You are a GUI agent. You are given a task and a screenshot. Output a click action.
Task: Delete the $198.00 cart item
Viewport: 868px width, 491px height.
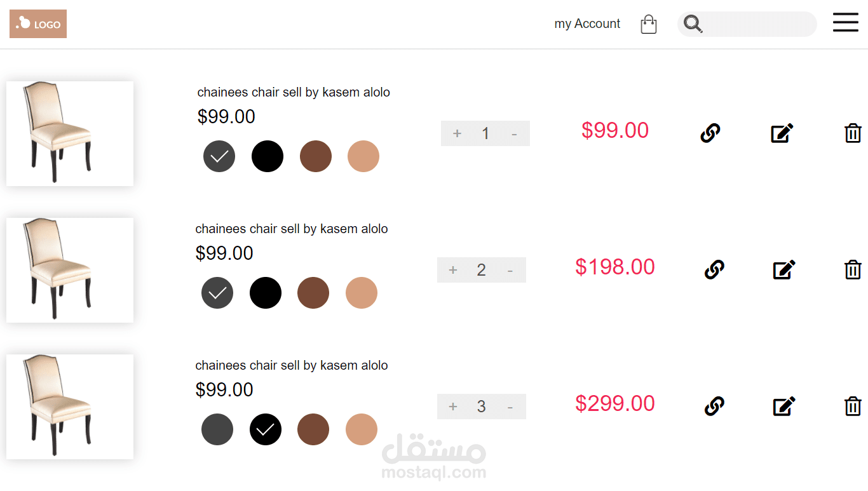coord(853,269)
